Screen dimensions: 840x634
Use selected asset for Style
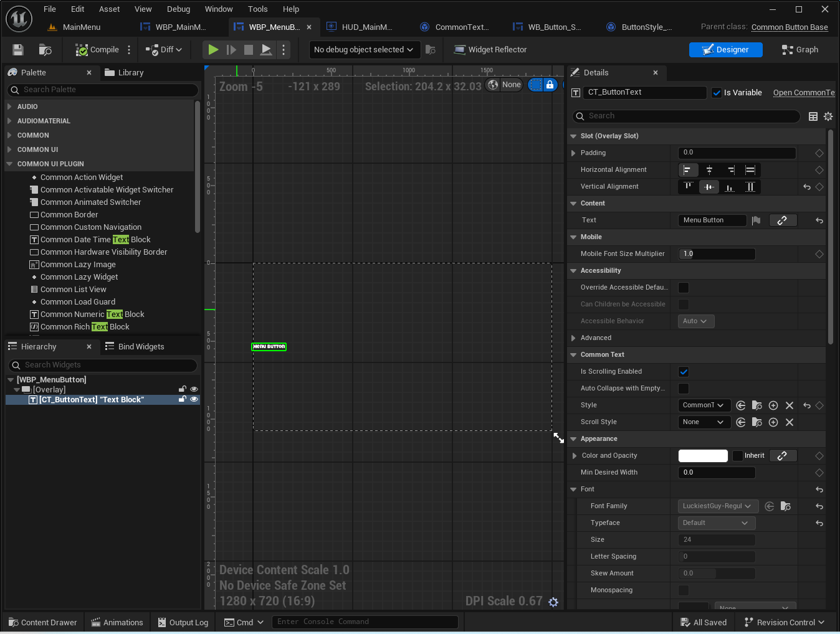click(x=741, y=405)
